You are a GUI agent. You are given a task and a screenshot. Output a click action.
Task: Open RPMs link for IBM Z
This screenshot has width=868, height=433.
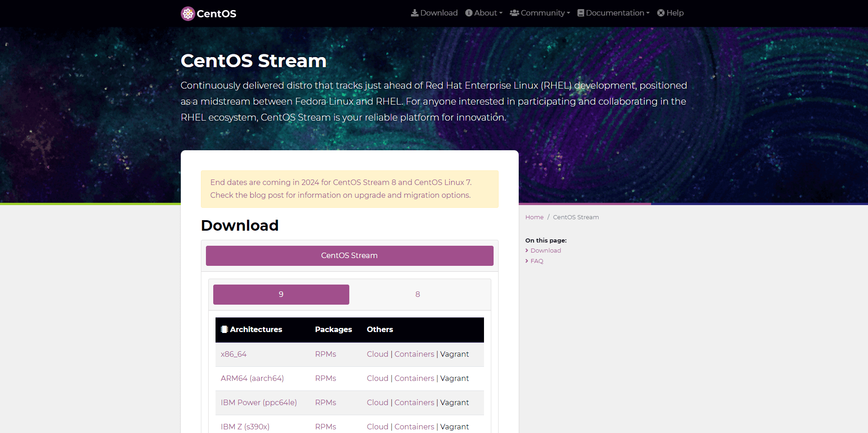pos(326,427)
